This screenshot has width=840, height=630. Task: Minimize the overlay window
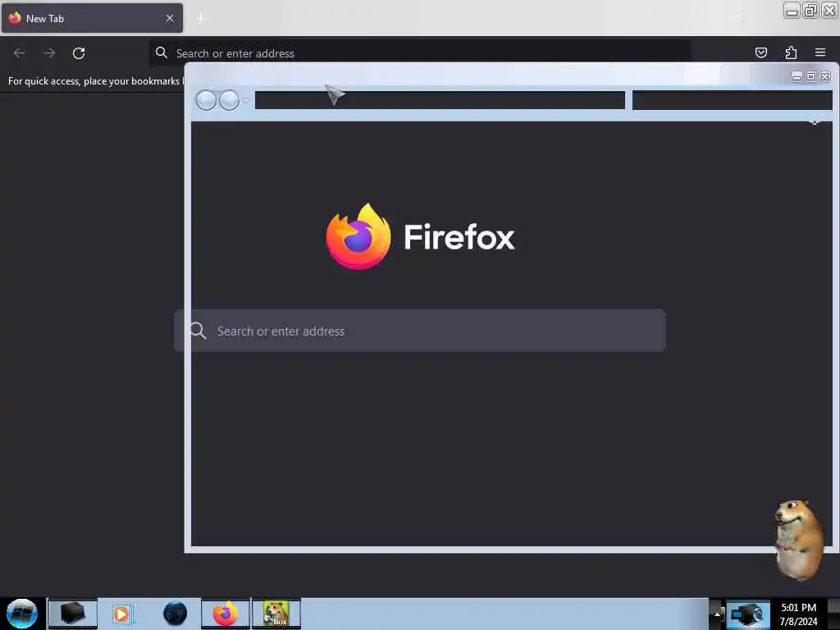[797, 77]
